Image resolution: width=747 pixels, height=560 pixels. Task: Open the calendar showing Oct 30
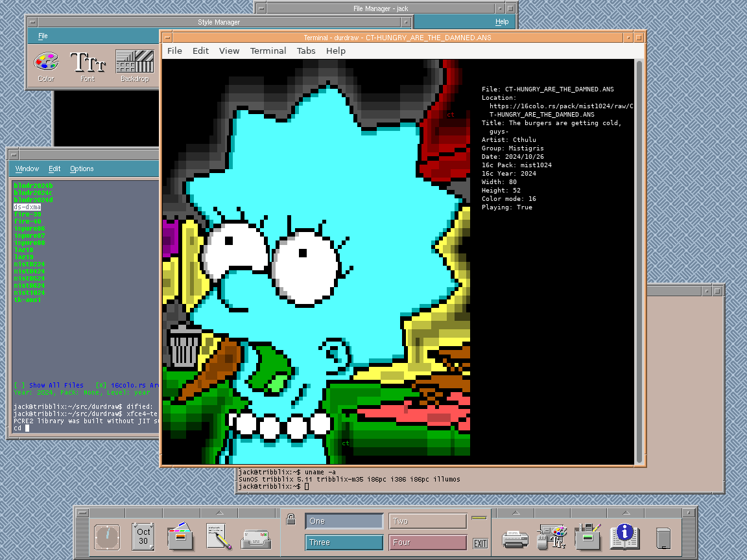click(143, 537)
